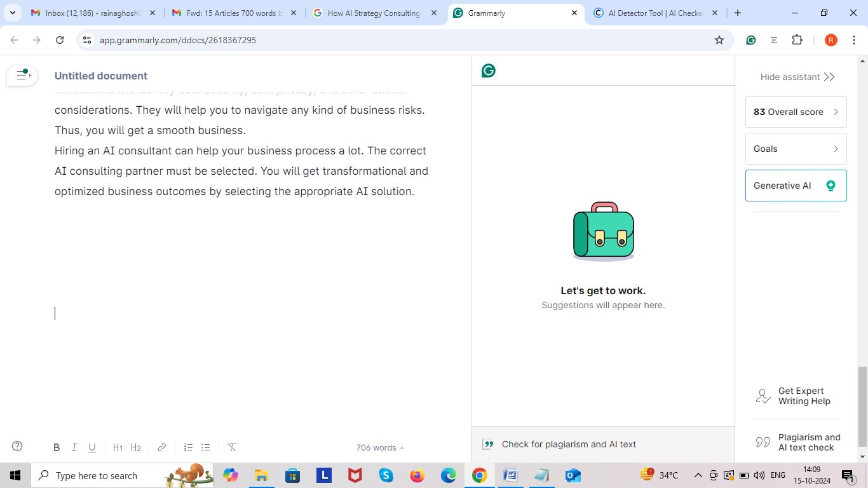Expand the word count menu arrow
Image resolution: width=868 pixels, height=488 pixels.
pos(402,448)
